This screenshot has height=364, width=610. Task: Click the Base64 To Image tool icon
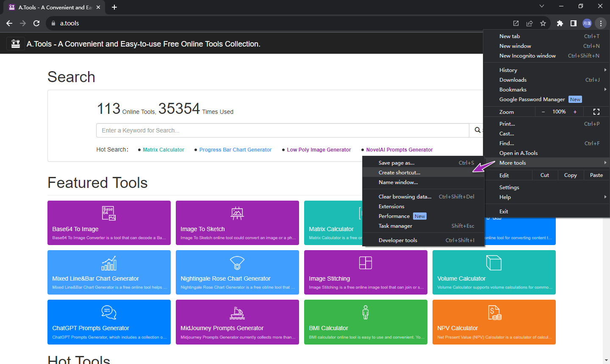tap(109, 213)
